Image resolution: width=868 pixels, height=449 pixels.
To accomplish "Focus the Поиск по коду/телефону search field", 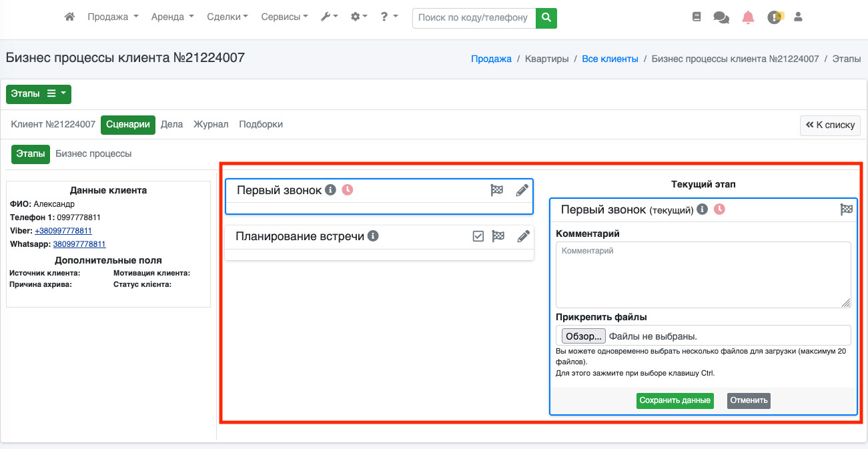I will click(x=474, y=18).
